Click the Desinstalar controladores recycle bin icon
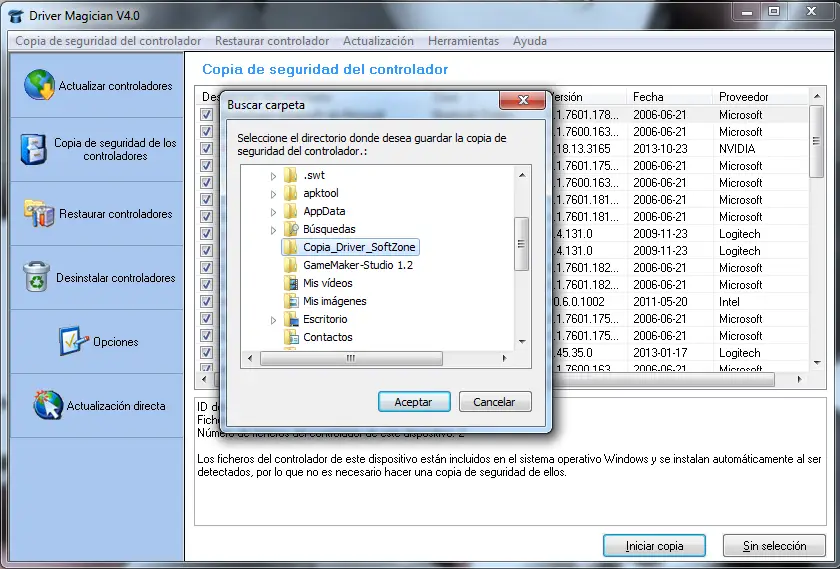The height and width of the screenshot is (569, 840). (x=36, y=276)
